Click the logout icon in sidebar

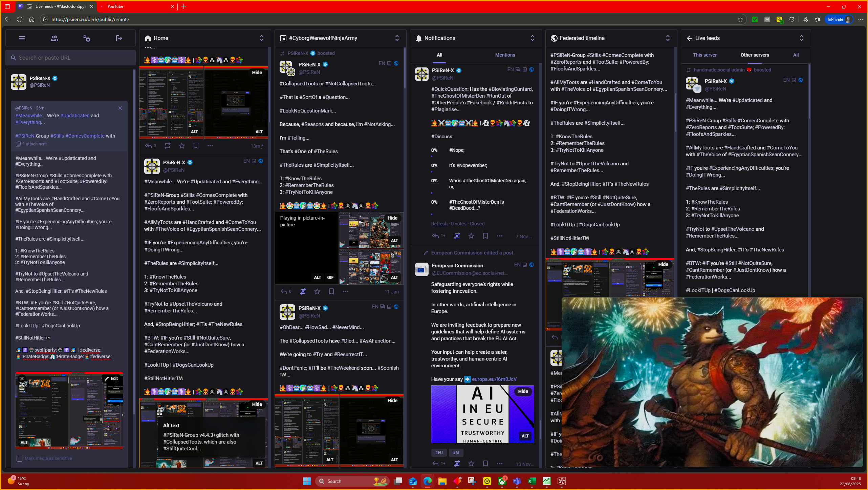[119, 38]
